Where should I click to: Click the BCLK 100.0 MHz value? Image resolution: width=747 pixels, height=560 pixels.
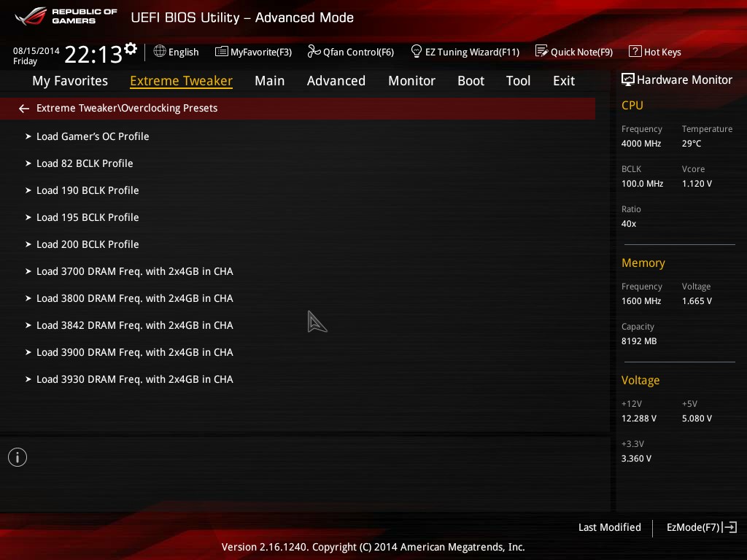642,183
